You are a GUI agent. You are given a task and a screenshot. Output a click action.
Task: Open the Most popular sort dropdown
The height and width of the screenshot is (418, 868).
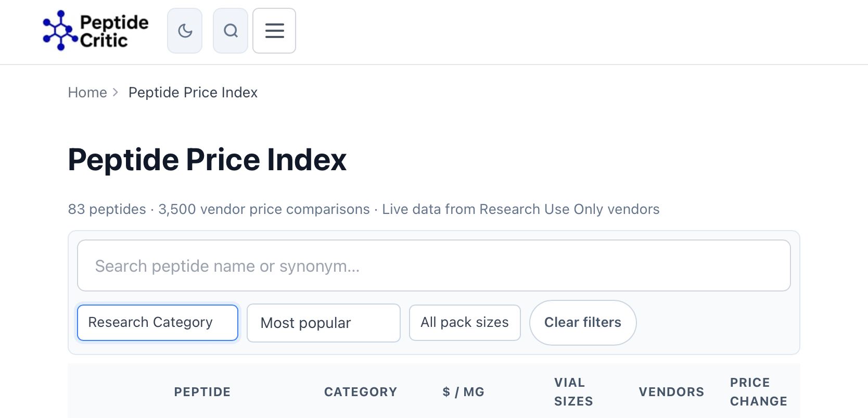pyautogui.click(x=324, y=323)
